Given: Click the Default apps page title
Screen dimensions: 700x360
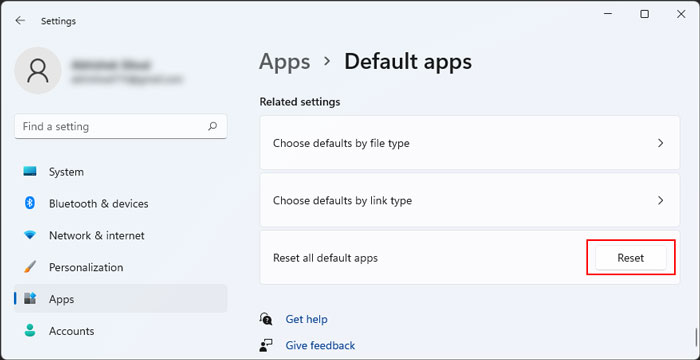Looking at the screenshot, I should (408, 62).
